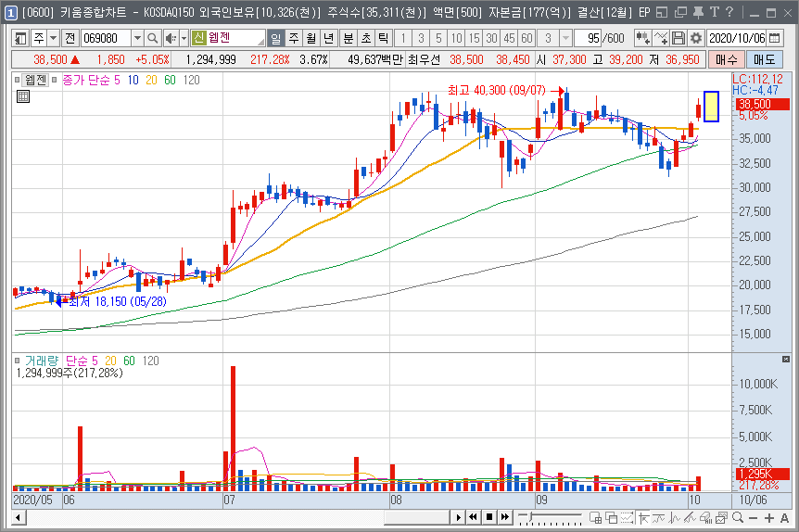
Task: Select the 10 interval button
Action: (x=456, y=38)
